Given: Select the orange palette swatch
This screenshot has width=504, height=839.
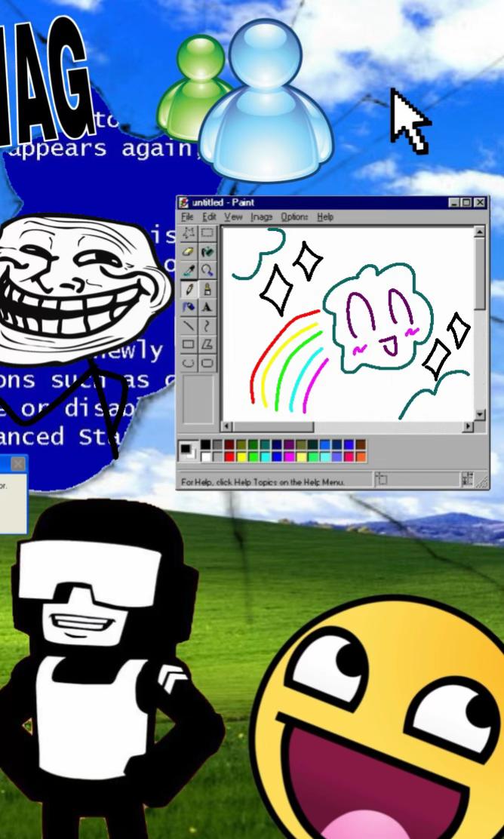Looking at the screenshot, I should tap(361, 457).
